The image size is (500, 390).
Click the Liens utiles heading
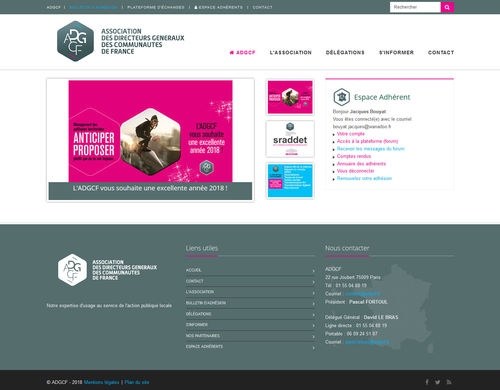click(x=202, y=248)
